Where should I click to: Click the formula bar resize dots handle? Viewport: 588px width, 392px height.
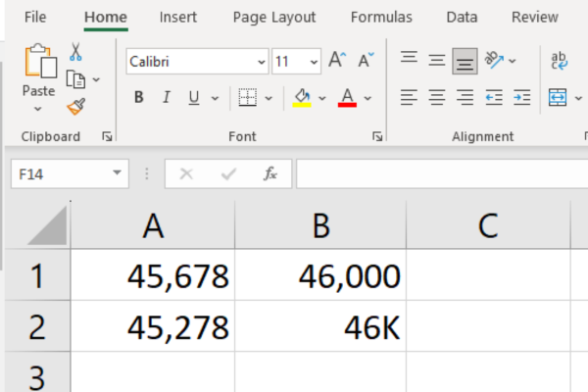pyautogui.click(x=147, y=173)
